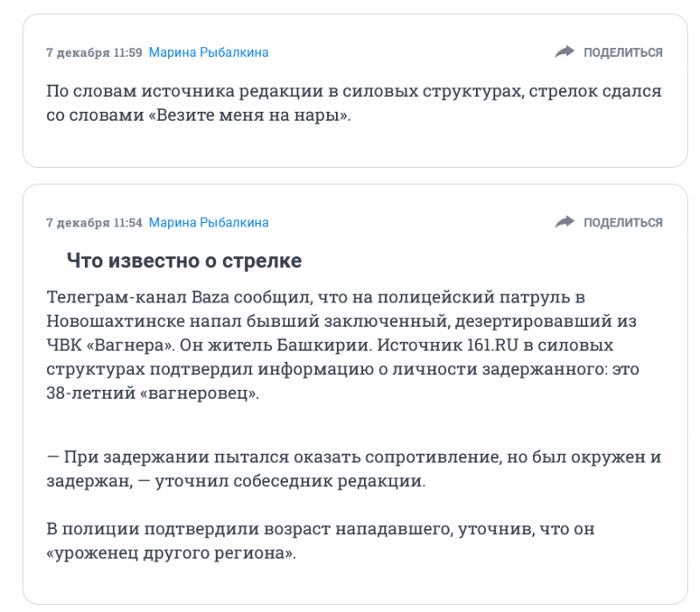This screenshot has height=612, width=700.
Task: Click the heading Что известно о стрелке
Action: [x=184, y=261]
